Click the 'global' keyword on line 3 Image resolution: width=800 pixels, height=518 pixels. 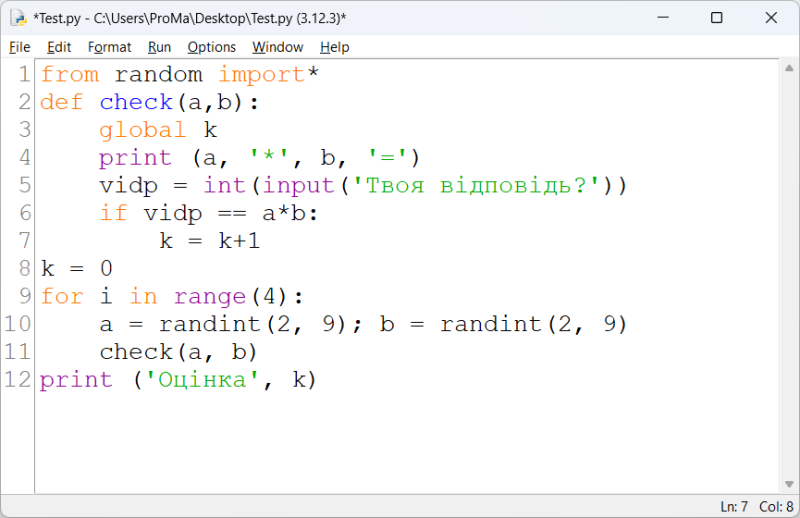point(142,131)
